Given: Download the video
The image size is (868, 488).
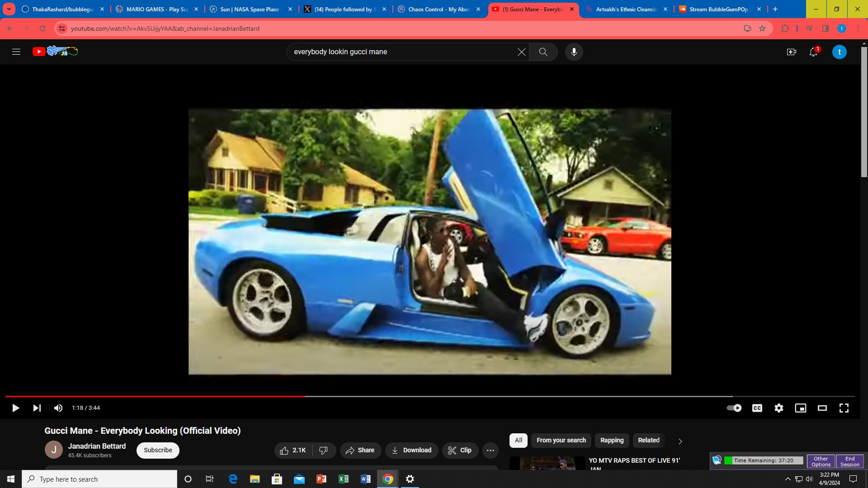Looking at the screenshot, I should [x=411, y=450].
